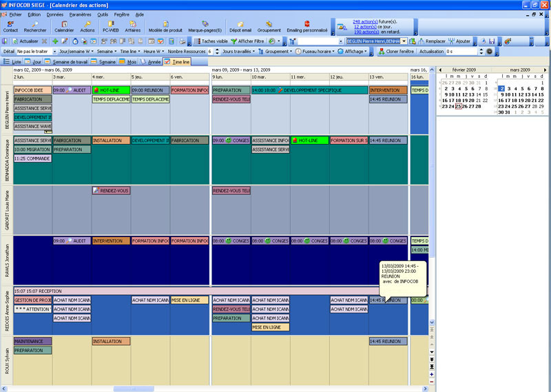Screen dimensions: 551x392
Task: Open the PC-WEB tool
Action: click(x=110, y=26)
